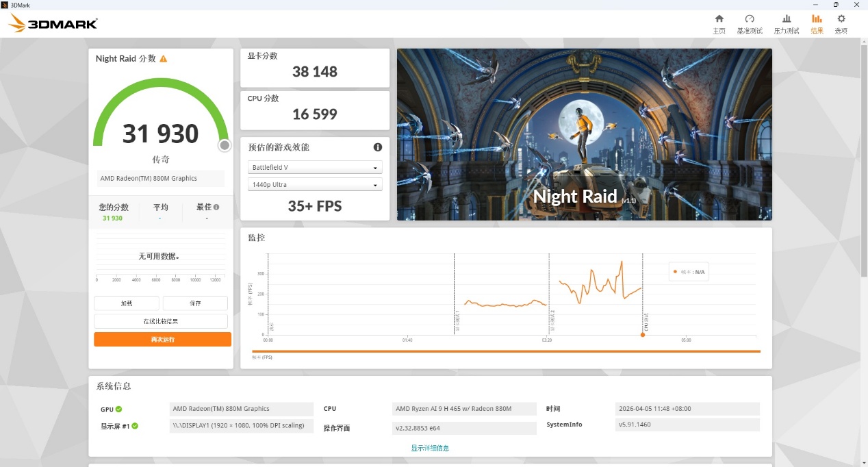Open the 主页 home icon
This screenshot has height=467, width=868.
click(x=719, y=19)
